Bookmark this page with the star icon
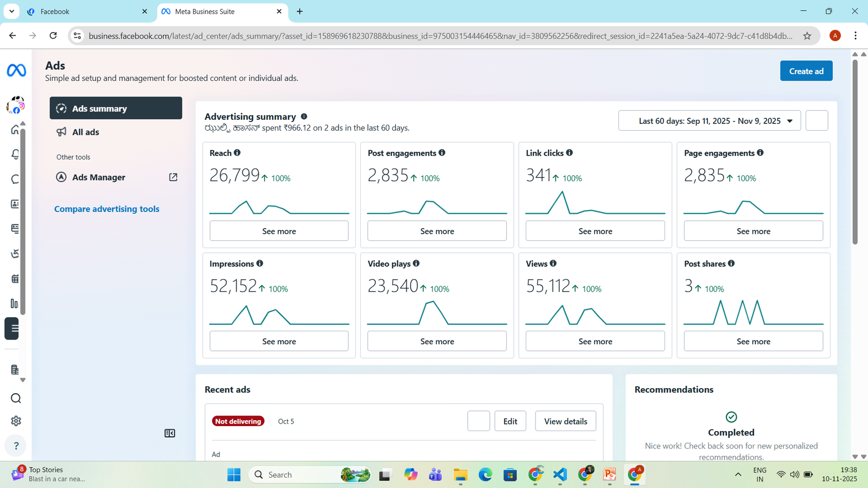 807,36
